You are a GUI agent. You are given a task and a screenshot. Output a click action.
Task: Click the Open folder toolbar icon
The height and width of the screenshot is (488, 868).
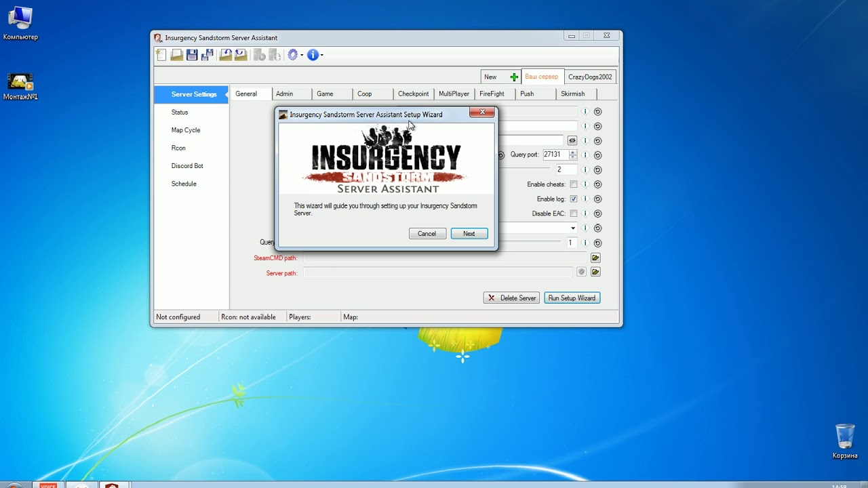[x=176, y=55]
